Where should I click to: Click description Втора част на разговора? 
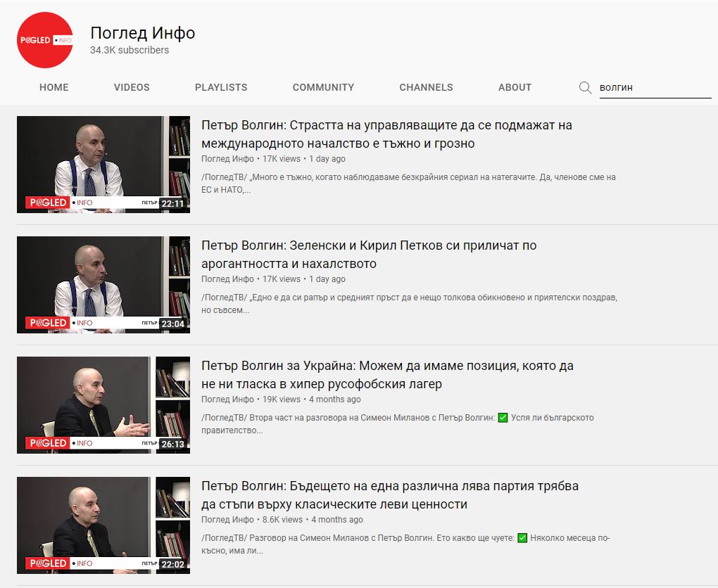point(398,424)
